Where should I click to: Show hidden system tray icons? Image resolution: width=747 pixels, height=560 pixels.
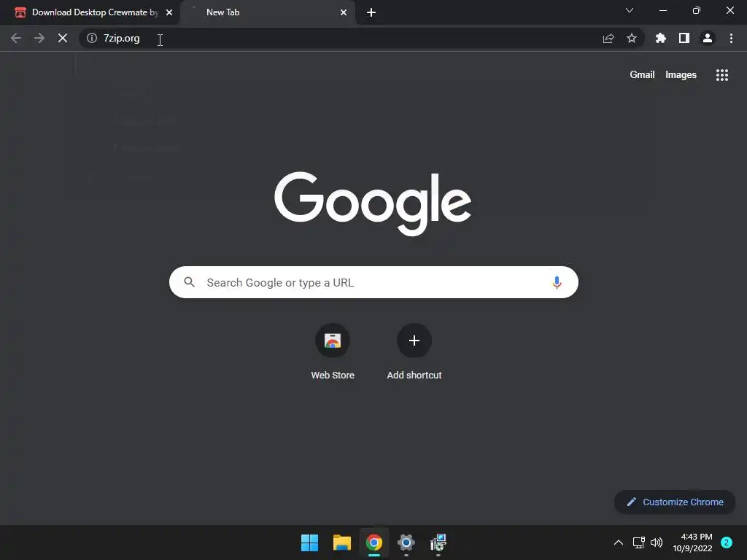click(x=619, y=542)
